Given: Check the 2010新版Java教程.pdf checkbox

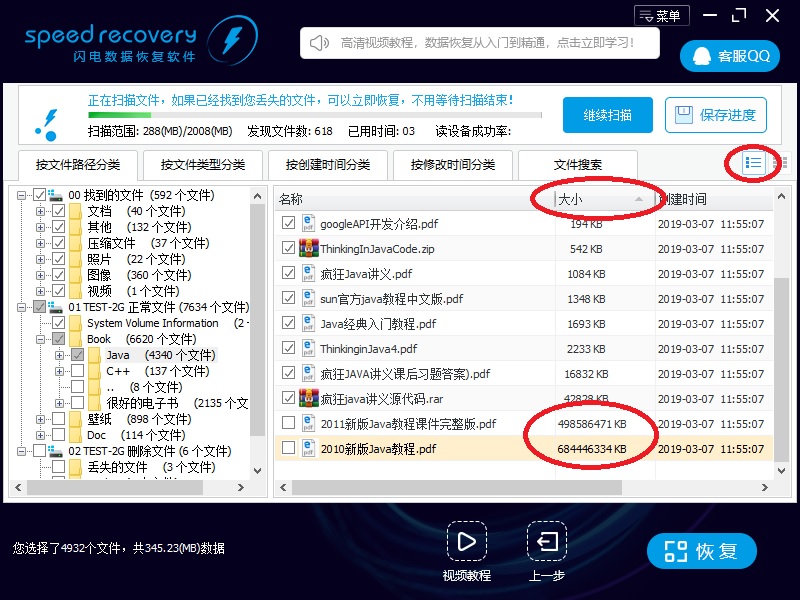Looking at the screenshot, I should pyautogui.click(x=288, y=449).
